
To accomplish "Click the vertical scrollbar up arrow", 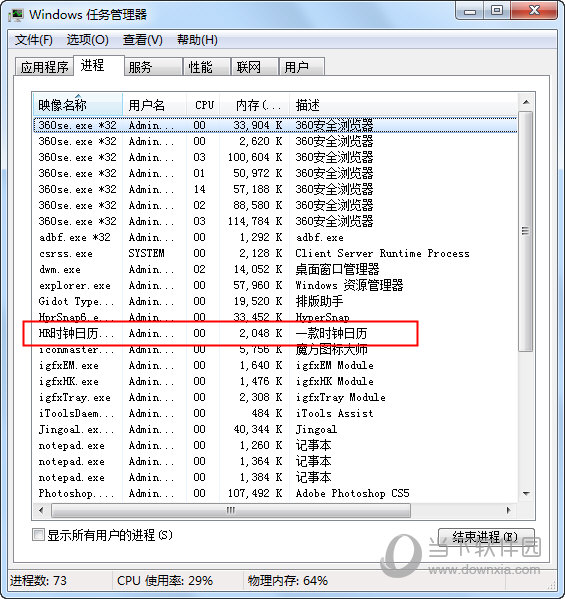I will (526, 102).
